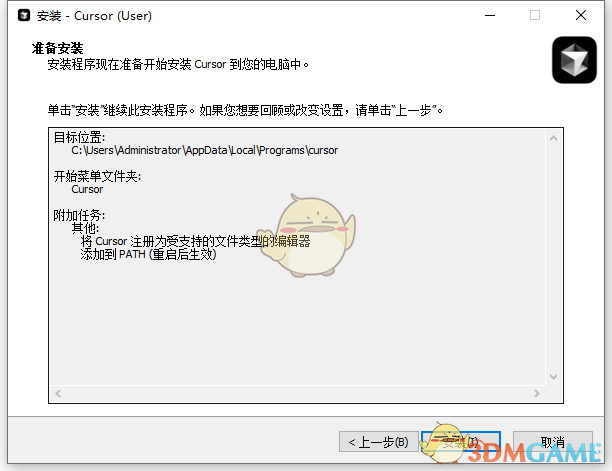
Task: Click the 开始菜单文件夹: label
Action: coord(97,176)
